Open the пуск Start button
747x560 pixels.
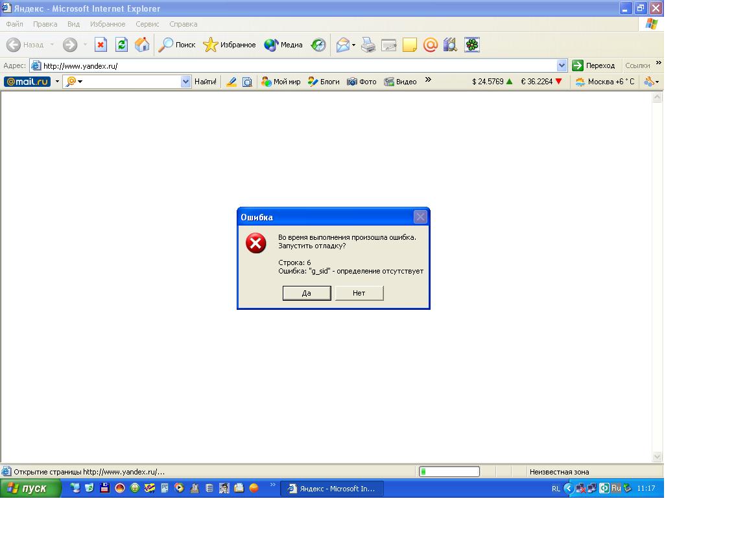30,489
